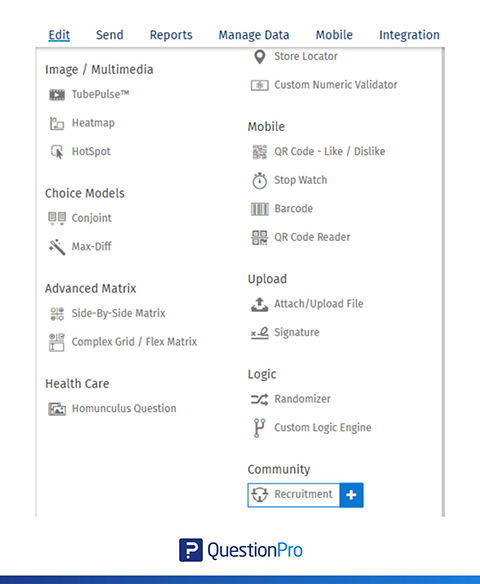Add Recruitment question with plus button
The width and height of the screenshot is (480, 584).
351,495
